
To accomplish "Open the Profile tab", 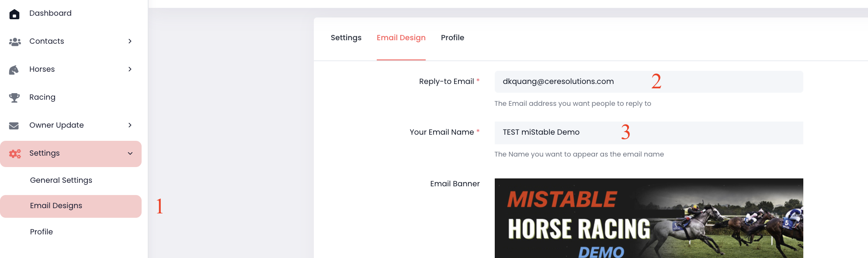I will (x=452, y=38).
